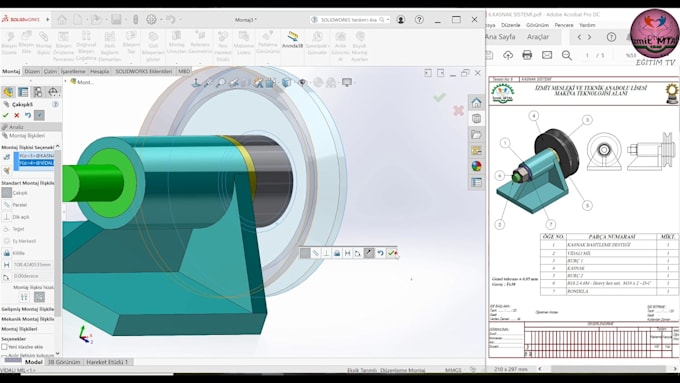Open Custom Properties list in the task pane

tap(476, 183)
